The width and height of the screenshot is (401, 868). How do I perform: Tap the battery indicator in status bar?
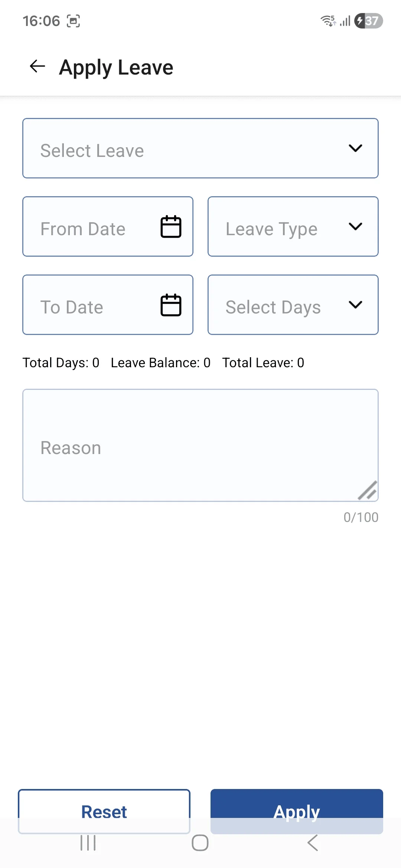click(x=368, y=21)
